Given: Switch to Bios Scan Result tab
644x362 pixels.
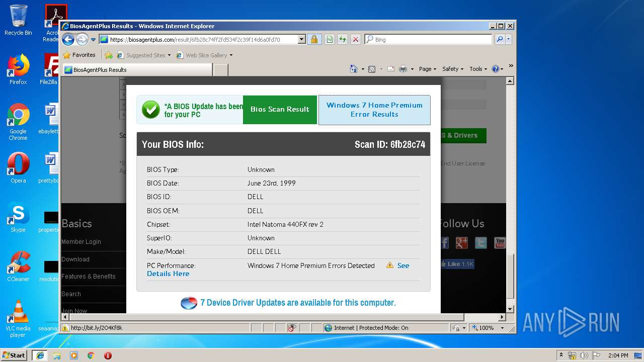Looking at the screenshot, I should tap(280, 110).
